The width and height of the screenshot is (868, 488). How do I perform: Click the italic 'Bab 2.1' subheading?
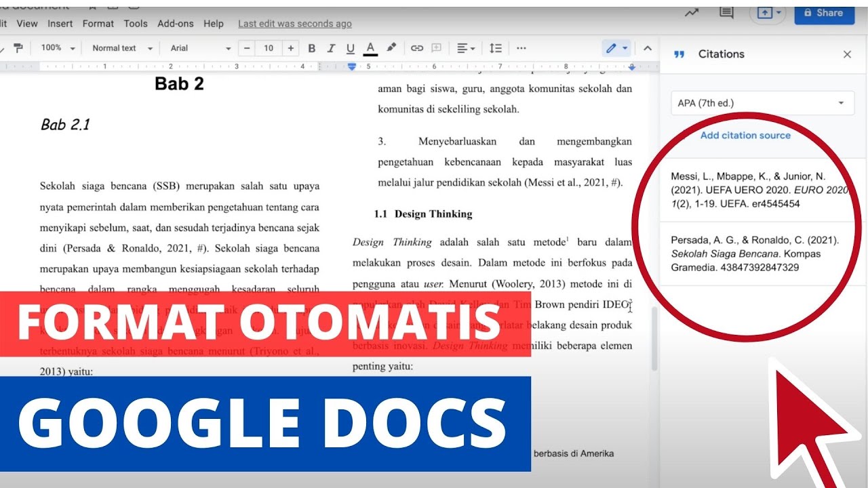pos(65,125)
